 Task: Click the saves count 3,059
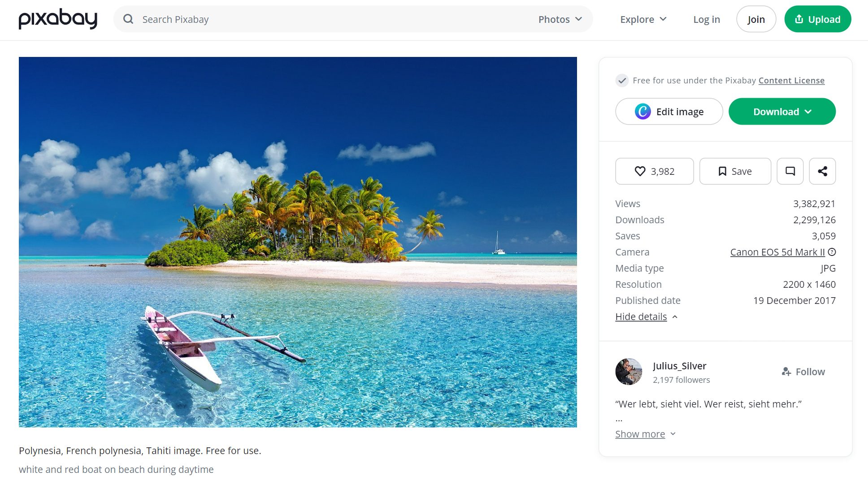tap(824, 236)
